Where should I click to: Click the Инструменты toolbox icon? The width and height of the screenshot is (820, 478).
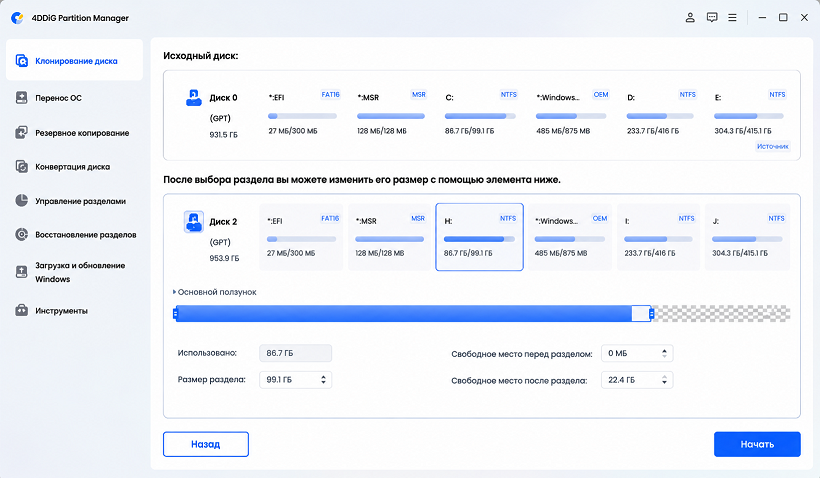pyautogui.click(x=21, y=310)
